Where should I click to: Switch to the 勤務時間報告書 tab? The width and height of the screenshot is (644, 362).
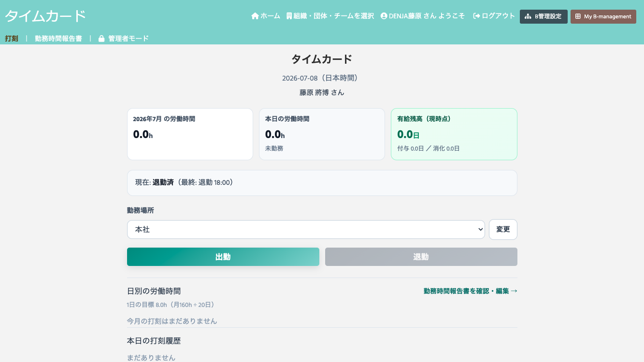(x=58, y=39)
